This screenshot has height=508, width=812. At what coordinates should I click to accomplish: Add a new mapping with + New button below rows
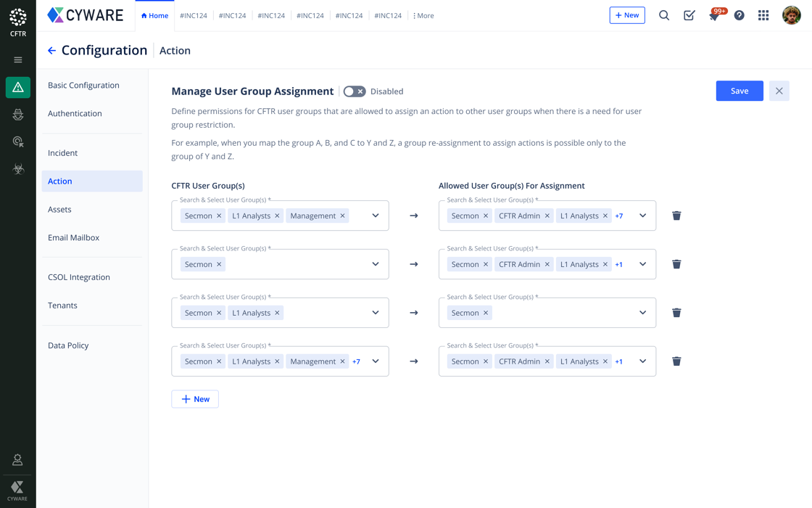pos(195,399)
